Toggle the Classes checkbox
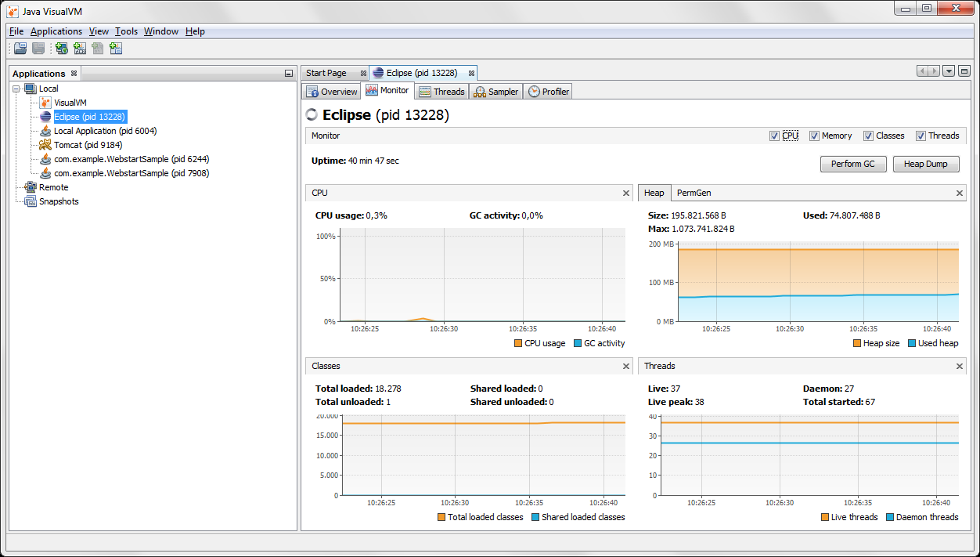This screenshot has width=980, height=557. coord(868,136)
